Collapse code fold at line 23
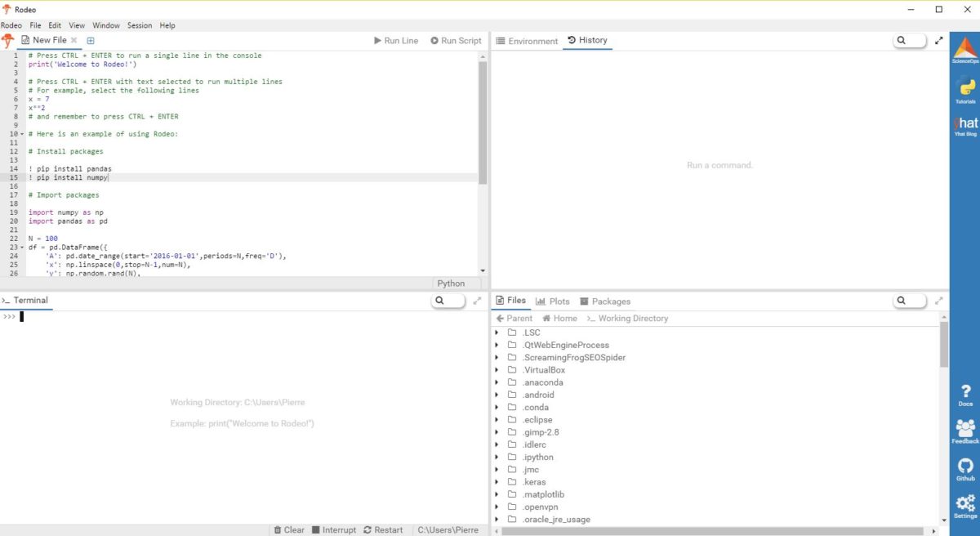The width and height of the screenshot is (980, 536). 21,248
